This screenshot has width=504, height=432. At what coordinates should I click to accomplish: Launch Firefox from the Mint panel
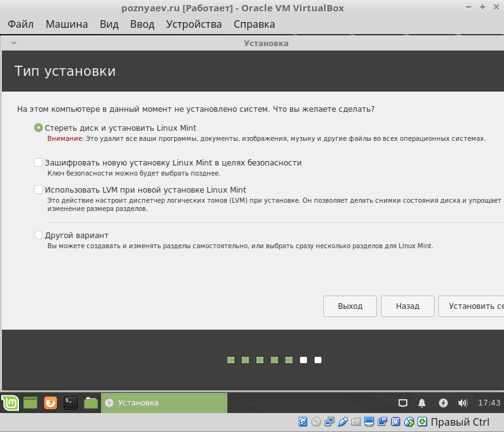(51, 403)
